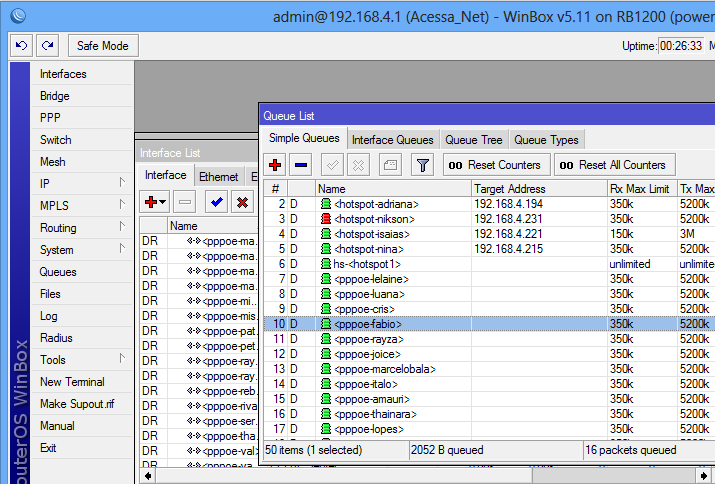Open the Filter funnel in Queue List
Viewport: 715px width, 484px height.
click(x=423, y=165)
